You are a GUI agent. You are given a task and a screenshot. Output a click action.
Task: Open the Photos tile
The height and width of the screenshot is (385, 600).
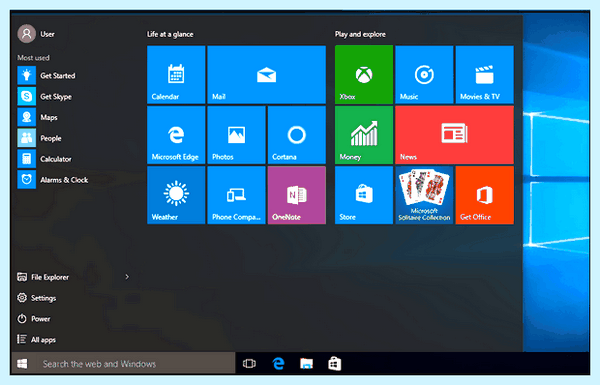[x=236, y=135]
